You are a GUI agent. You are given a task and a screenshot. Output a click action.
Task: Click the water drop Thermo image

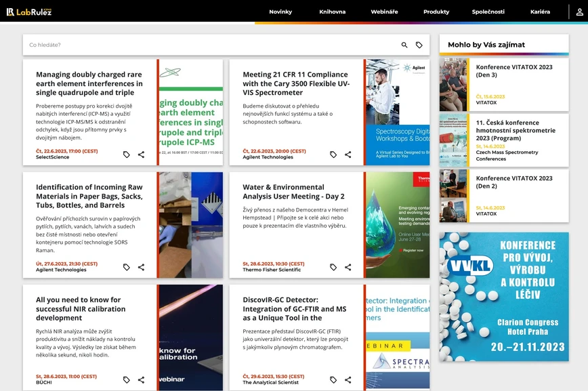click(x=398, y=225)
